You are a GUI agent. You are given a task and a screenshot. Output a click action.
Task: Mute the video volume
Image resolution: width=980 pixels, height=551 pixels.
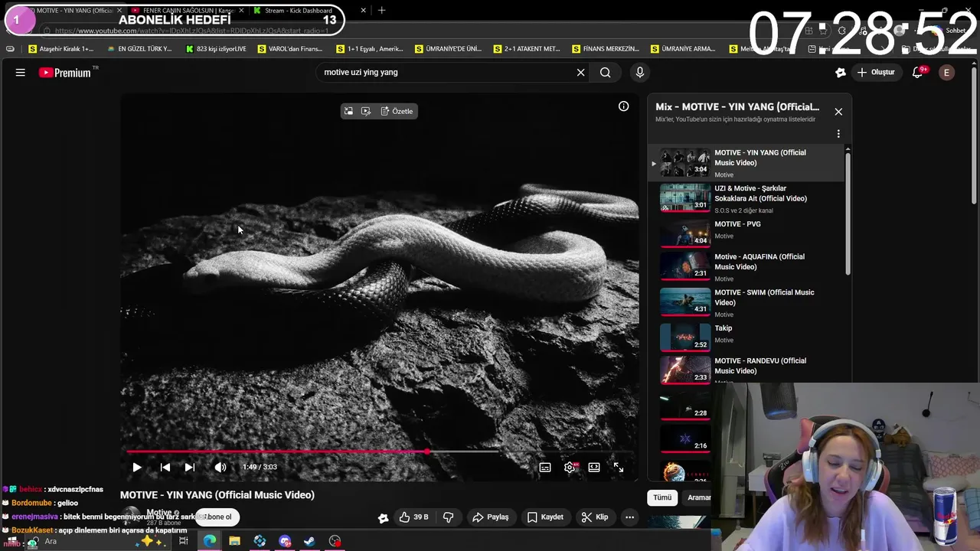(220, 468)
